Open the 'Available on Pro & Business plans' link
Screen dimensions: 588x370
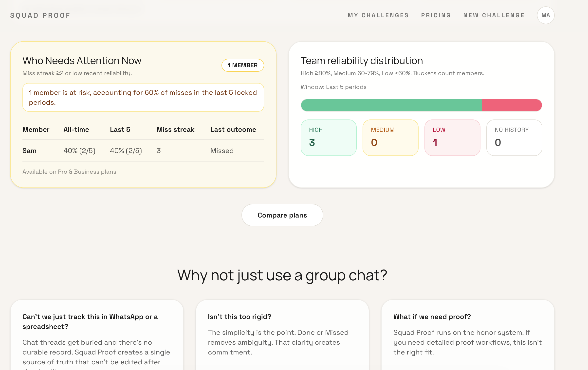pyautogui.click(x=69, y=172)
